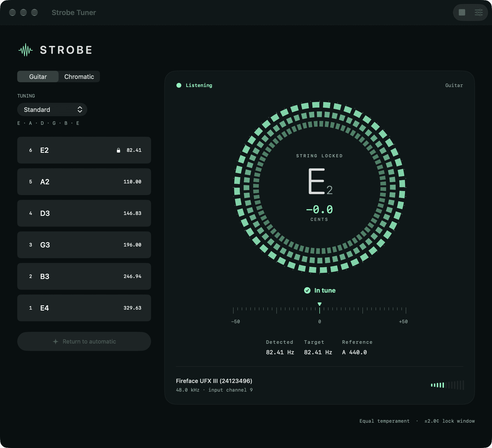Click the -50 scale label
Viewport: 492px width, 448px height.
click(235, 322)
